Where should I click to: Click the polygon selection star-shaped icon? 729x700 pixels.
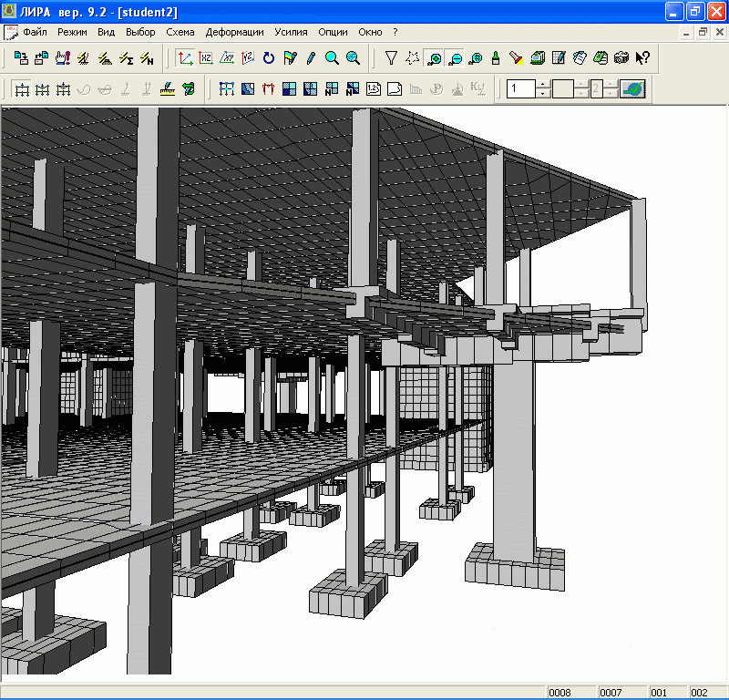(x=413, y=58)
